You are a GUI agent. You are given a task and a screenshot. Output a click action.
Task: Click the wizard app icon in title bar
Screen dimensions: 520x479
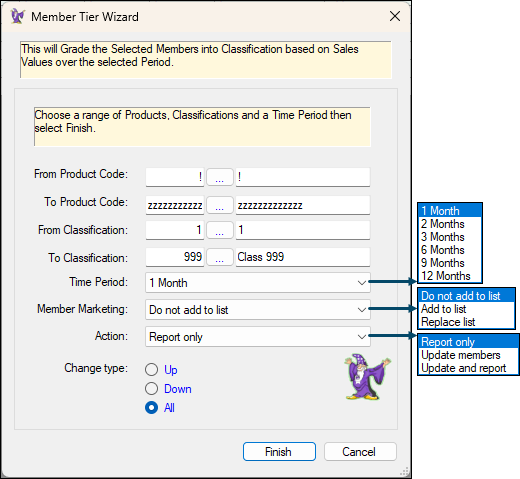point(18,16)
